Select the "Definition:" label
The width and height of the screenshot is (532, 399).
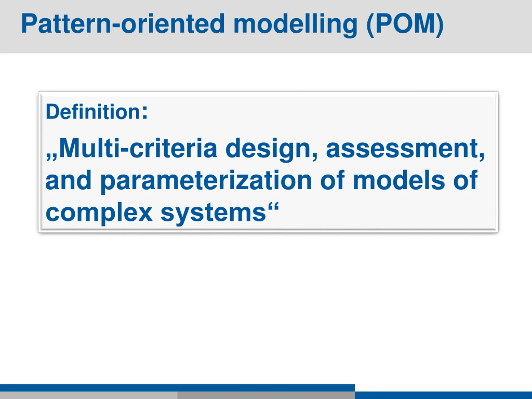pyautogui.click(x=97, y=112)
